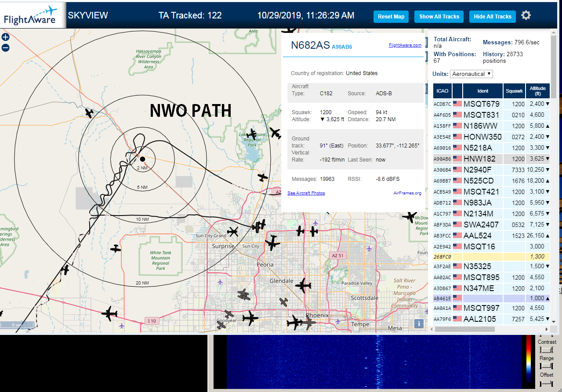562x392 pixels.
Task: Select the N983JA table row
Action: point(491,203)
